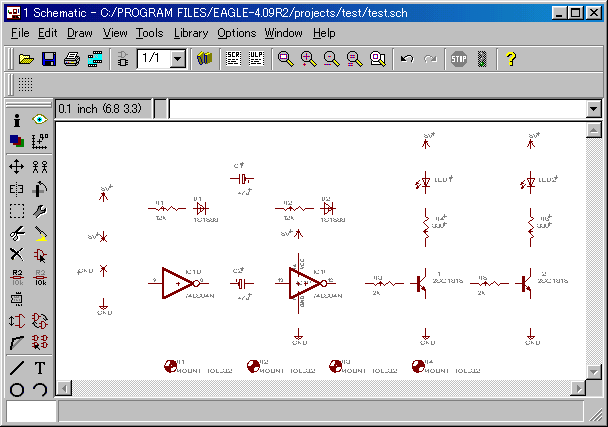
Task: Select the Add part tool
Action: coord(40,255)
